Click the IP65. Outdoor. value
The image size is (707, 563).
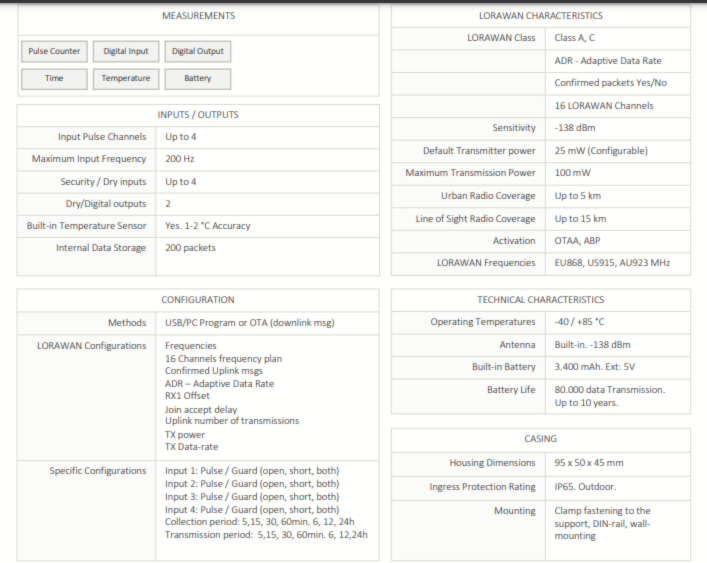click(585, 487)
